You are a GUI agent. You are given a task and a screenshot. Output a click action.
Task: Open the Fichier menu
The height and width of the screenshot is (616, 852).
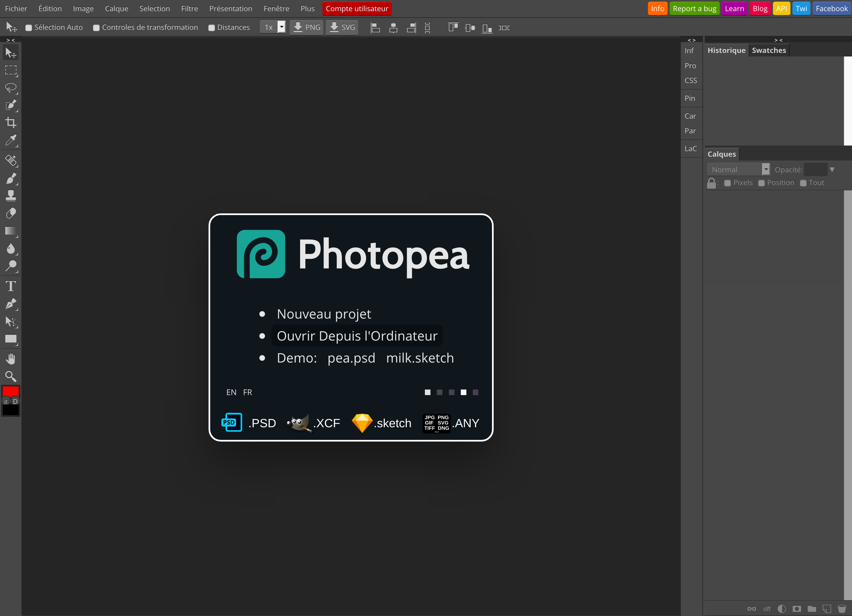click(x=16, y=8)
